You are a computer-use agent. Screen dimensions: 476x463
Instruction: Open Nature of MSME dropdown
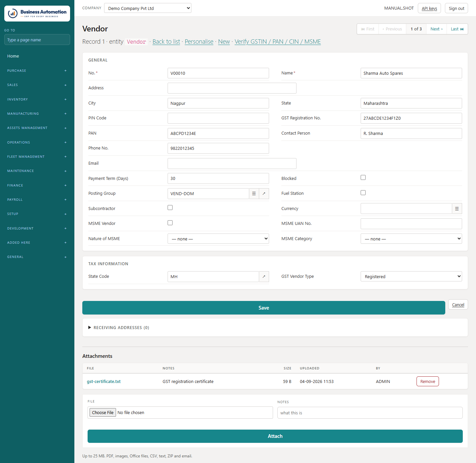(x=218, y=239)
